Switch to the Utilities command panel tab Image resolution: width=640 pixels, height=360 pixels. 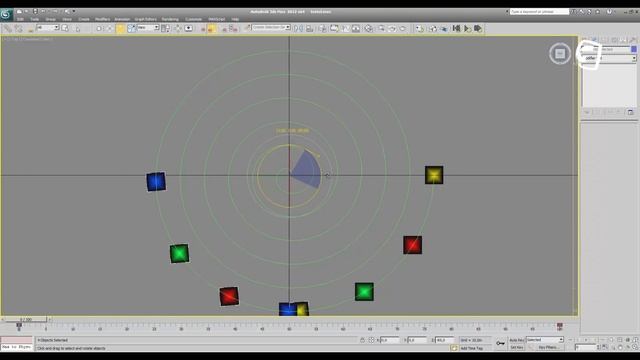[633, 40]
